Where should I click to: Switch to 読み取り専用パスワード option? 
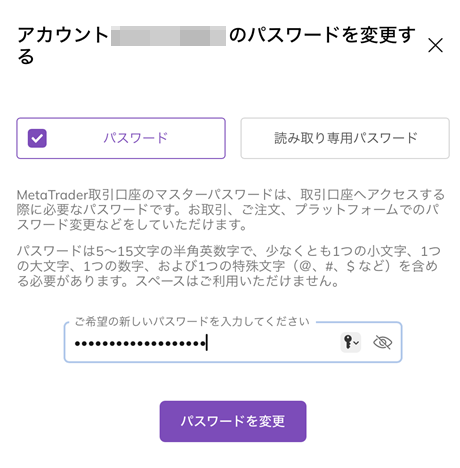(x=345, y=138)
